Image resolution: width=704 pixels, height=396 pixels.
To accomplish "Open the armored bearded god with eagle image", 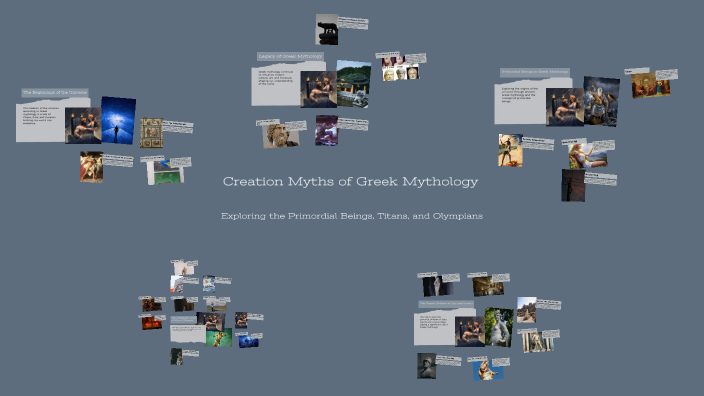I will [601, 101].
